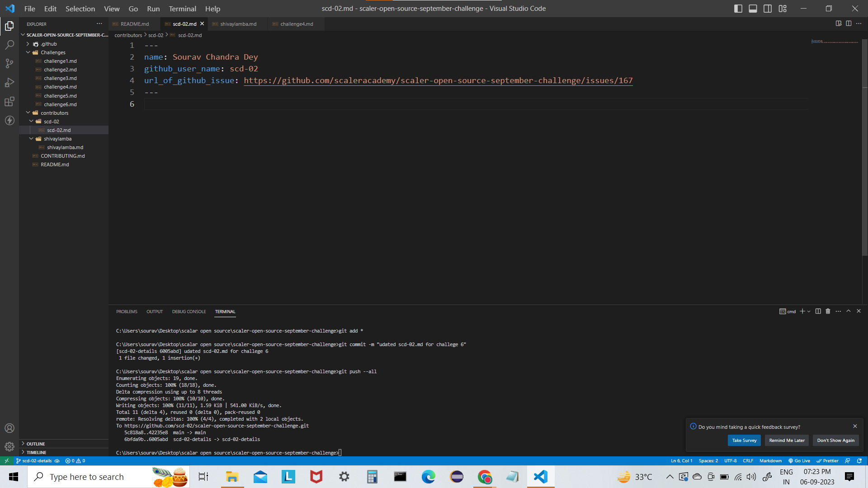Switch to the OUTPUT tab

154,311
